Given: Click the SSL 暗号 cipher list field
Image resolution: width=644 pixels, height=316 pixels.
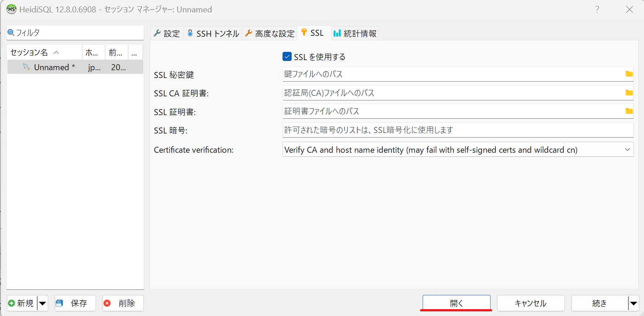Looking at the screenshot, I should pyautogui.click(x=458, y=130).
